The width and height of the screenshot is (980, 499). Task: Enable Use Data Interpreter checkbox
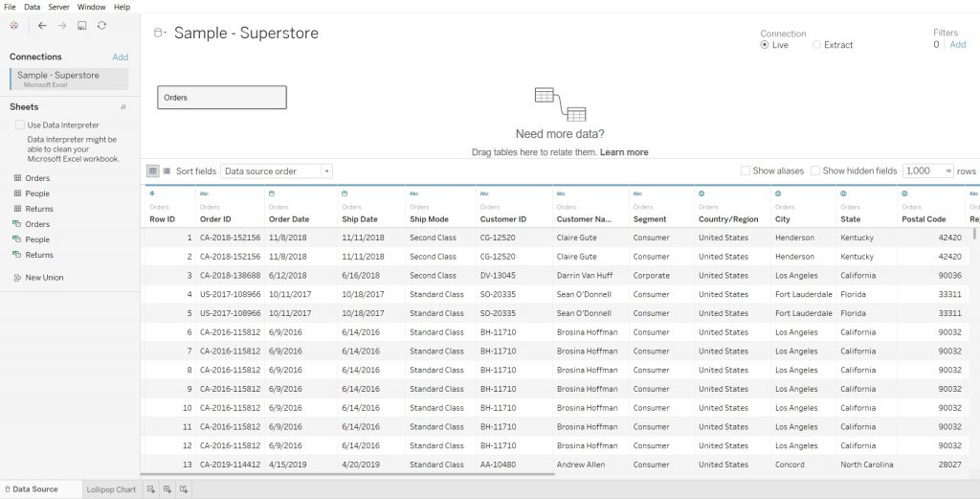coord(20,125)
